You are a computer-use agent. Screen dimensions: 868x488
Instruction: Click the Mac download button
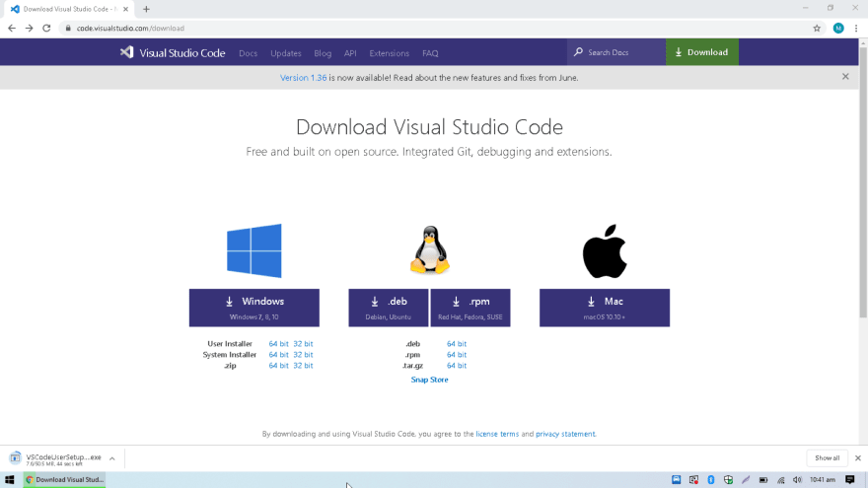(605, 308)
